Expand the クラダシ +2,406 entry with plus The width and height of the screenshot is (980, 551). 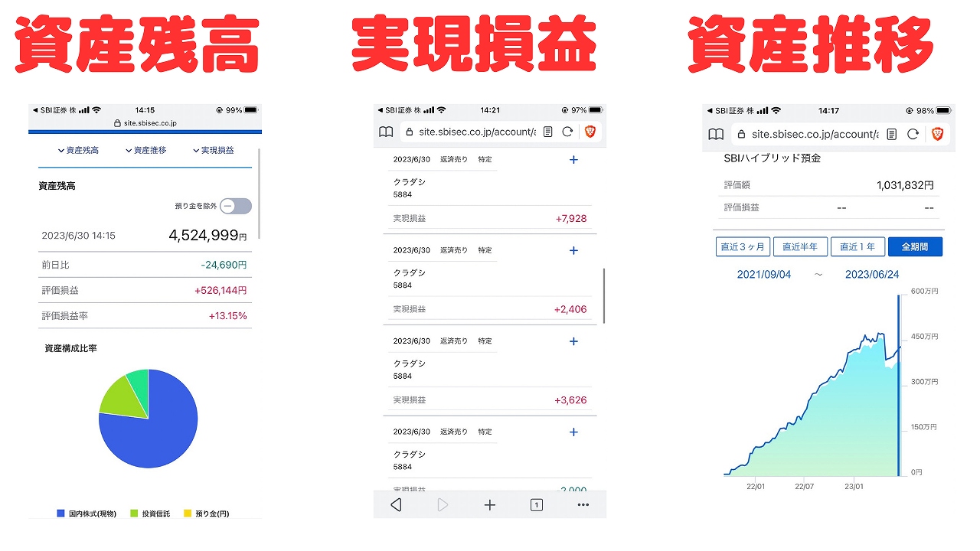point(573,250)
